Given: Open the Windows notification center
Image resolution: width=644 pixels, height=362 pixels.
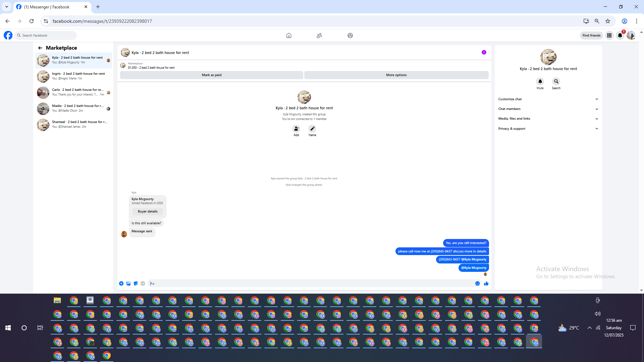Looking at the screenshot, I should coord(633,328).
